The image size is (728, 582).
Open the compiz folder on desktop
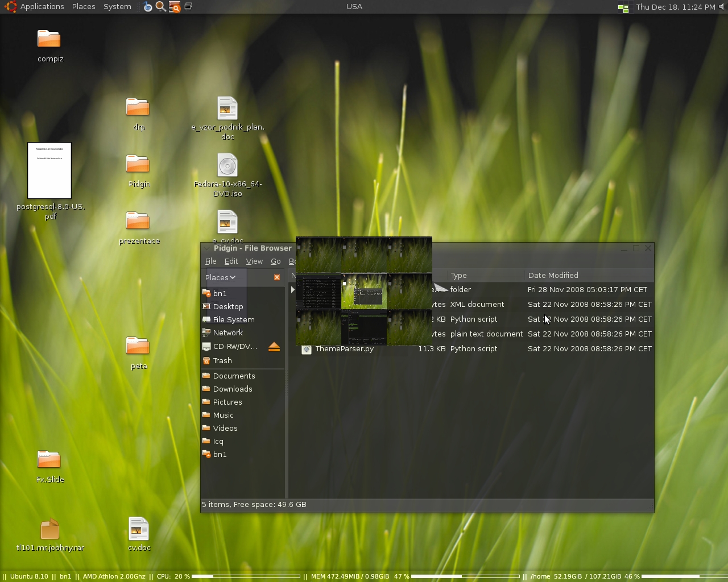click(x=49, y=39)
